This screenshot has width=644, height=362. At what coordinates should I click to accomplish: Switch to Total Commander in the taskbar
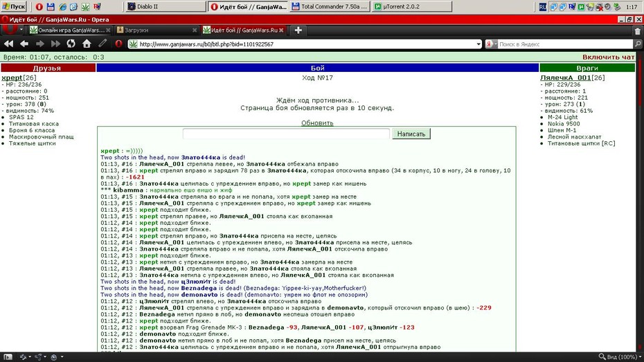pyautogui.click(x=330, y=6)
